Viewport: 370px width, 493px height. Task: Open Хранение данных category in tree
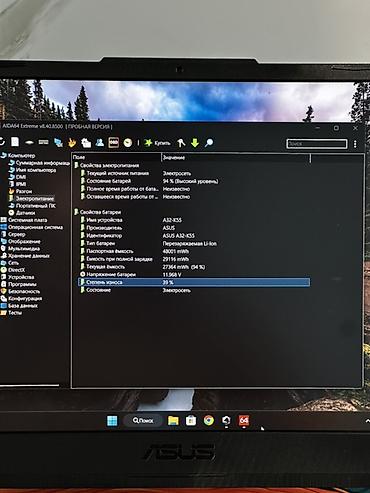coord(25,256)
